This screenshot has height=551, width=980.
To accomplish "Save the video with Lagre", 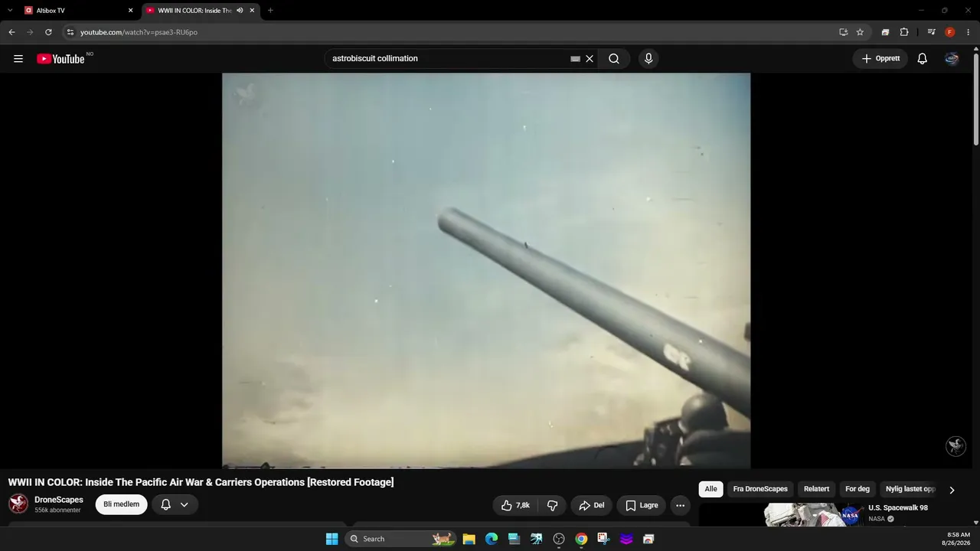I will tap(642, 505).
